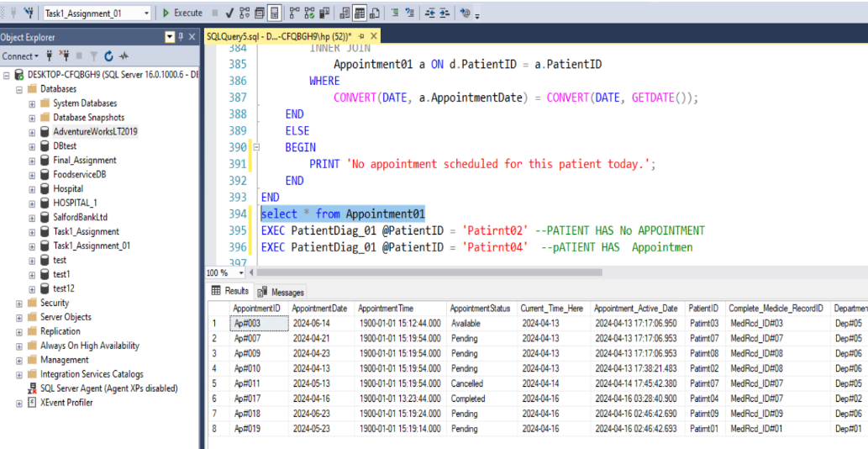Pin the Object Explorer panel
This screenshot has height=449, width=868.
(x=181, y=37)
